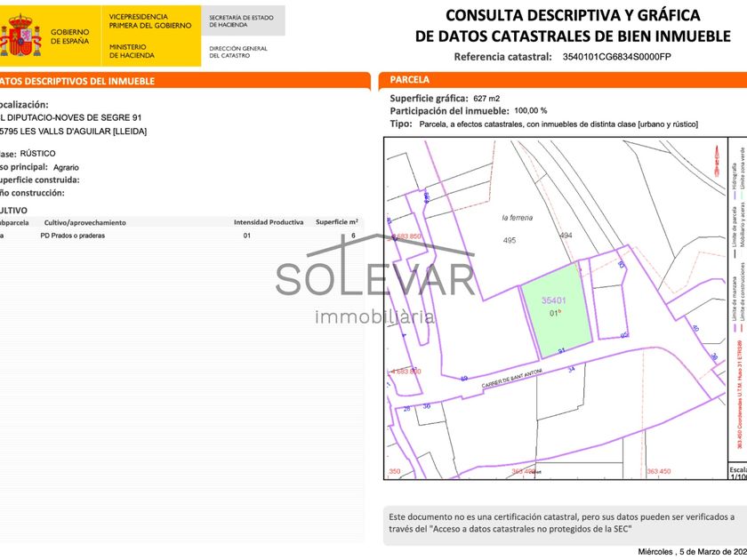Click title 'CONSULTA DESCRIPTIVA Y GRÁFICA'
Image resolution: width=747 pixels, height=560 pixels.
pos(573,15)
